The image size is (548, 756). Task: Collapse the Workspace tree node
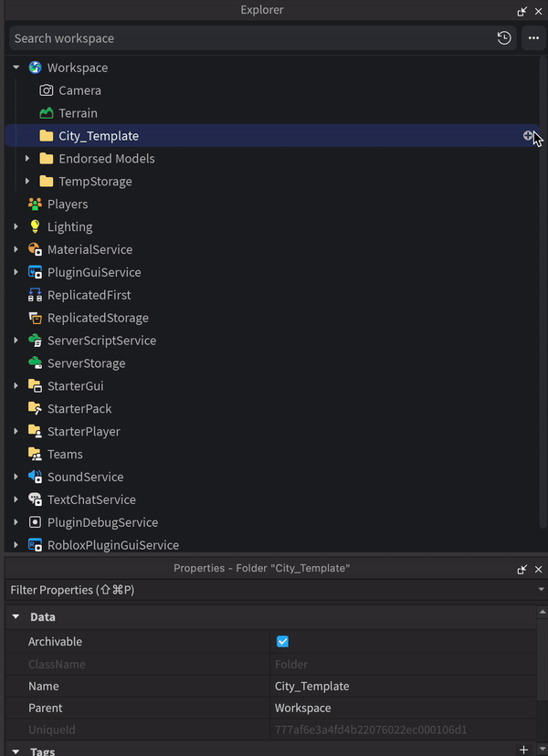(x=16, y=68)
